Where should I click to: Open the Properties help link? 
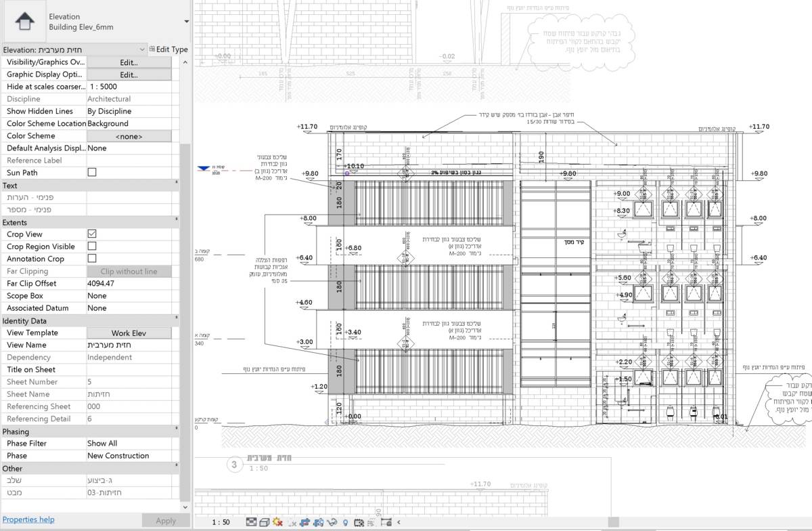tap(28, 519)
